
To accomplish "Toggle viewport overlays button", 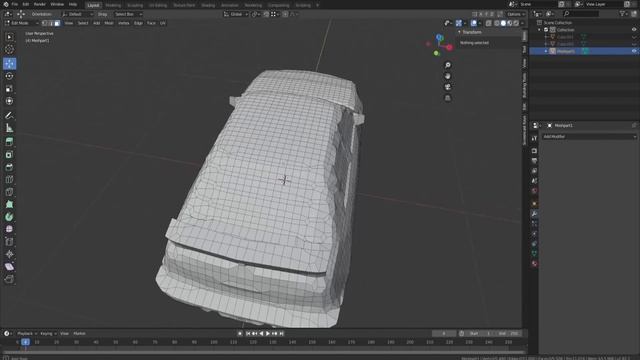I will (x=473, y=23).
